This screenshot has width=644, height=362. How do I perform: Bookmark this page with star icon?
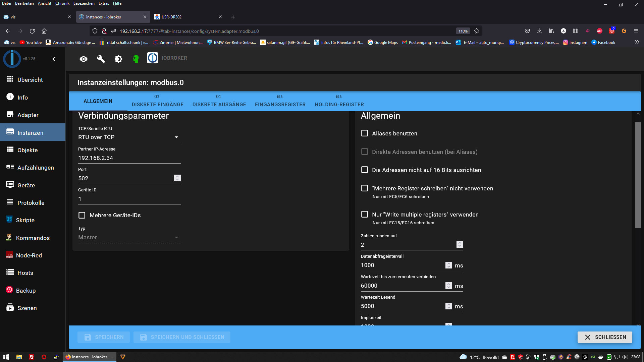477,31
